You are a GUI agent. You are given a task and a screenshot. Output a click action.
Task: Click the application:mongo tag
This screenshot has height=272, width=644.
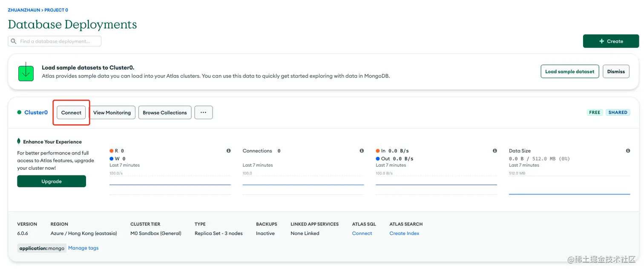[42, 248]
